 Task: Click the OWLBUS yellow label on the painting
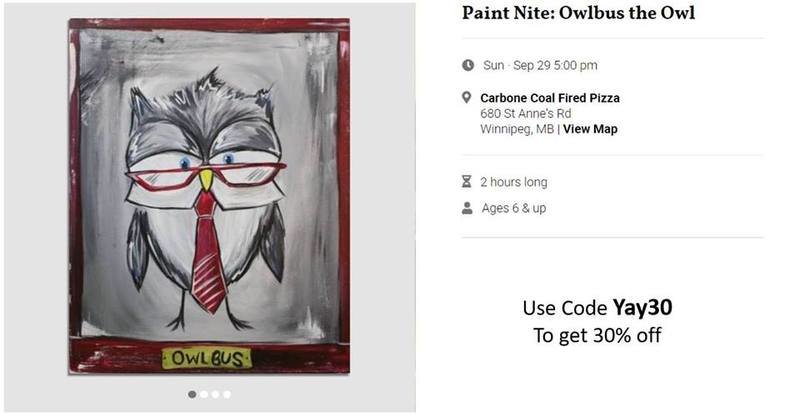(207, 358)
